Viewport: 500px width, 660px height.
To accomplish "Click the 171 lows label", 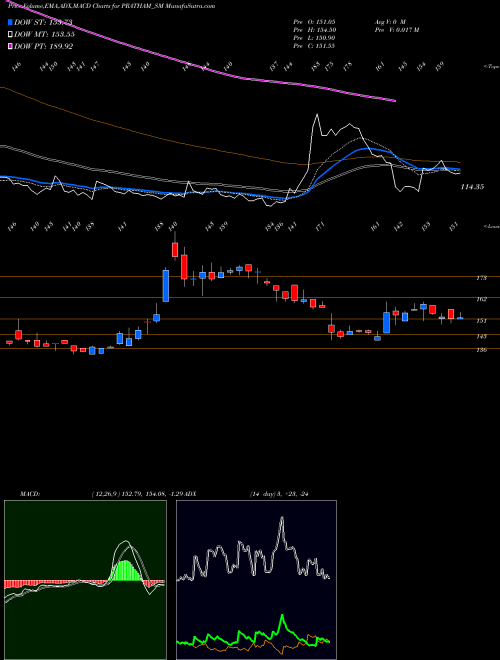I will pyautogui.click(x=321, y=226).
